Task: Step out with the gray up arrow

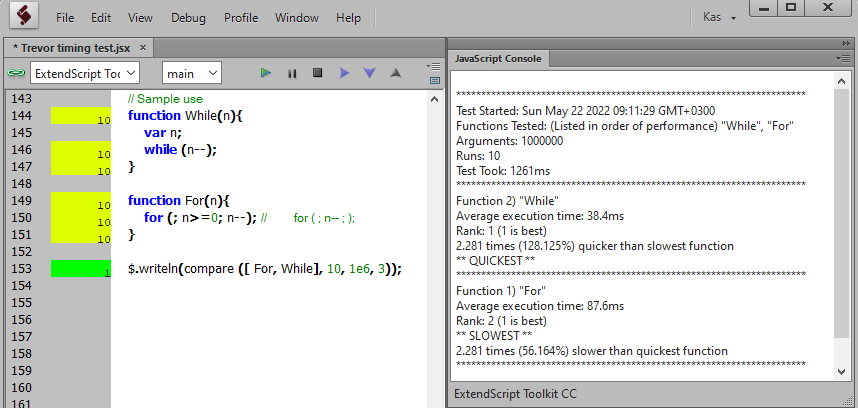Action: 396,73
